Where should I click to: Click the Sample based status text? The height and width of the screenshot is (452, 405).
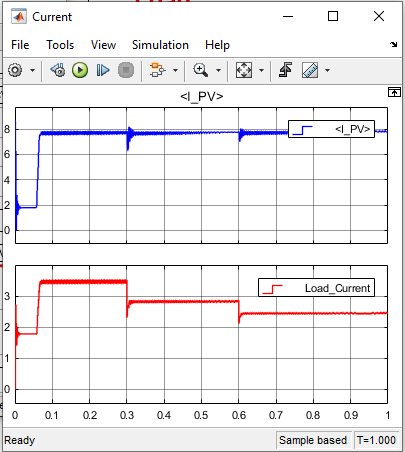(313, 440)
